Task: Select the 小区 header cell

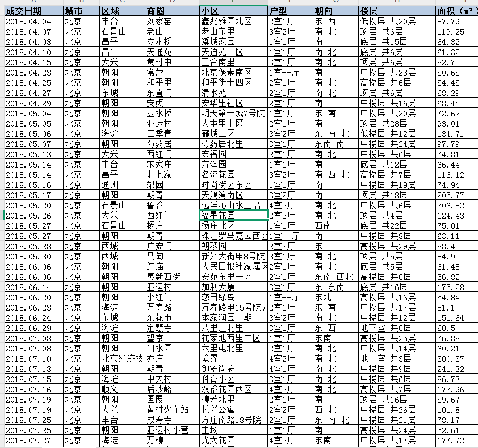Action: pos(233,11)
